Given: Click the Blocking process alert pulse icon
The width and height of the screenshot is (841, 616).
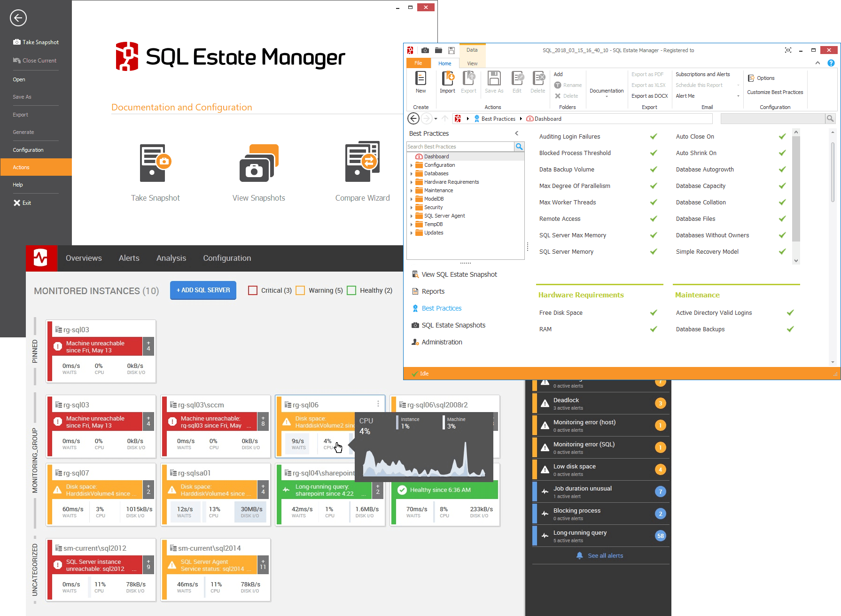Looking at the screenshot, I should 545,514.
